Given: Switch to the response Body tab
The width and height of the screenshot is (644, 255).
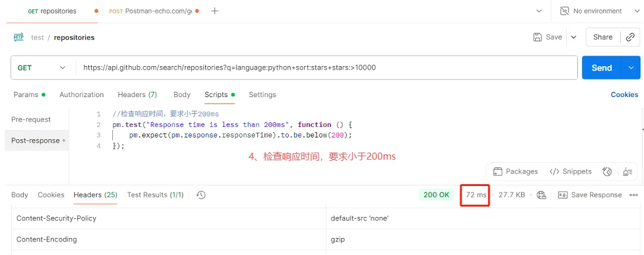Looking at the screenshot, I should click(x=20, y=195).
